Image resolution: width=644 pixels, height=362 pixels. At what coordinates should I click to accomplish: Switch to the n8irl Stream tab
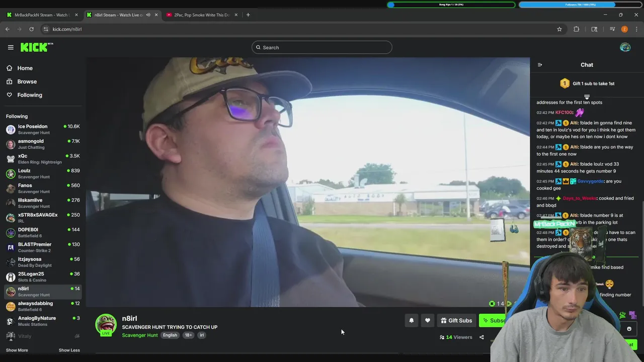coord(122,15)
